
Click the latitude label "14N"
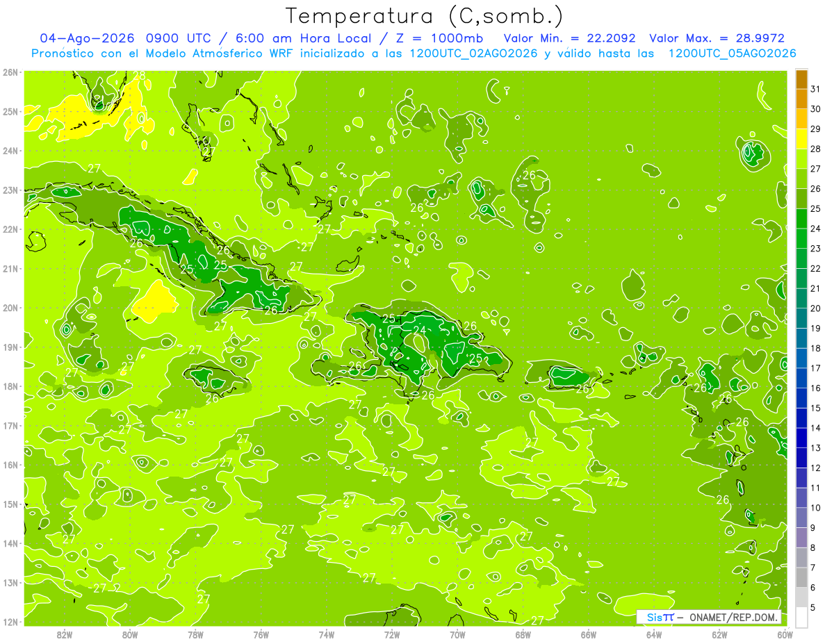point(11,543)
